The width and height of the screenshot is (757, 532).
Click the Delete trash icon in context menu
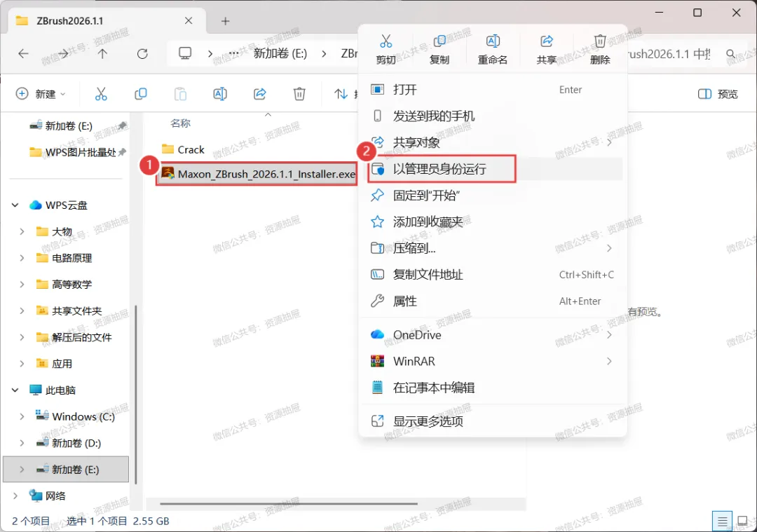(600, 41)
